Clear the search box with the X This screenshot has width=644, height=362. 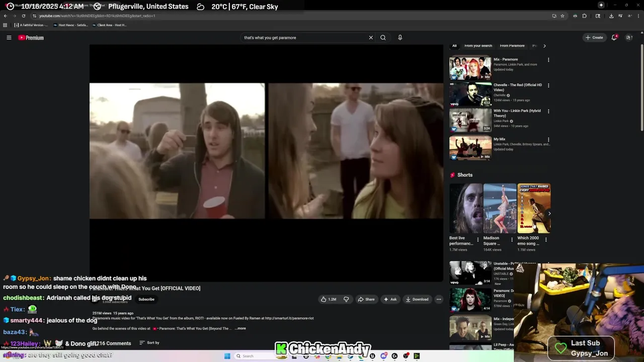coord(371,38)
